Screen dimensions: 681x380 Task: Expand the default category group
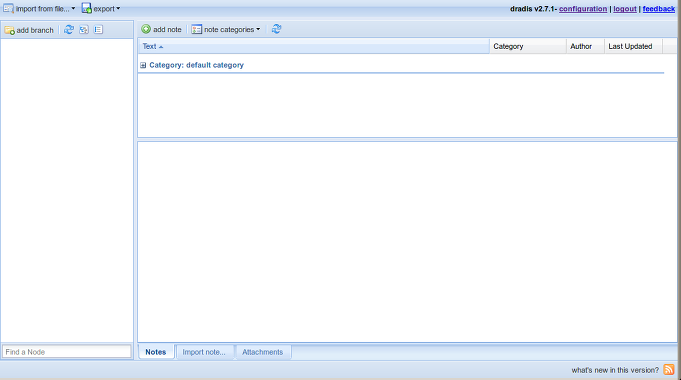(143, 65)
